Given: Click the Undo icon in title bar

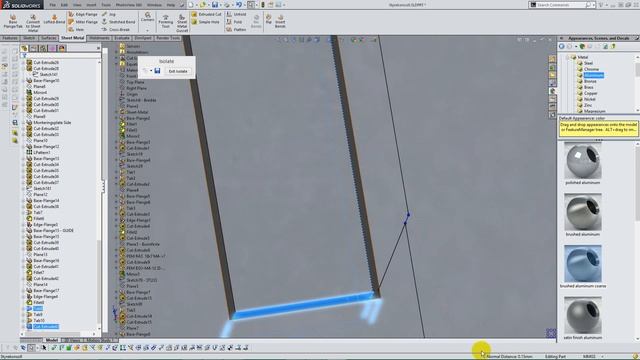Looking at the screenshot, I should click(x=239, y=5).
